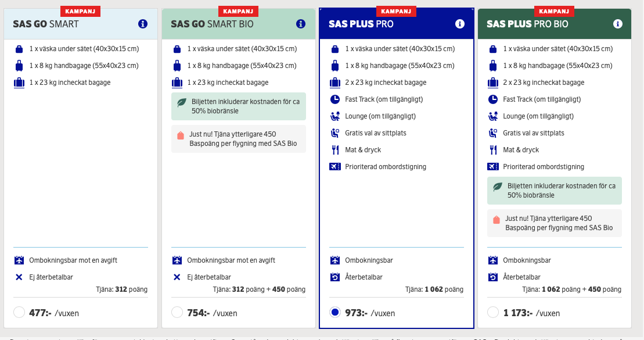Click the X icon beside Ej återbetalbar
The height and width of the screenshot is (340, 644).
point(18,277)
